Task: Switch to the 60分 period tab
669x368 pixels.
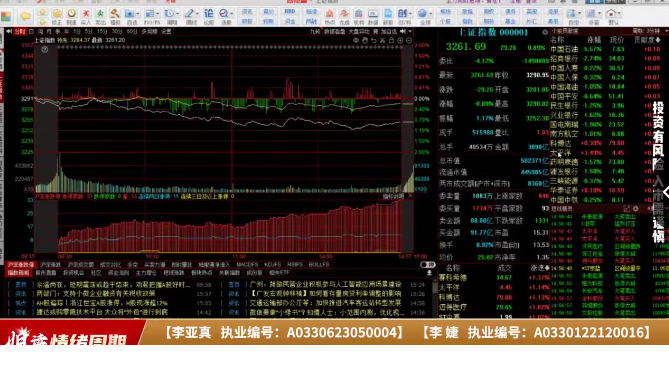Action: tap(132, 32)
